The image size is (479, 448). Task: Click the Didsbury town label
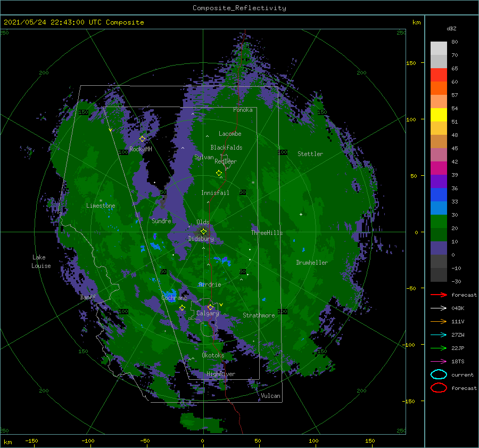pyautogui.click(x=201, y=239)
